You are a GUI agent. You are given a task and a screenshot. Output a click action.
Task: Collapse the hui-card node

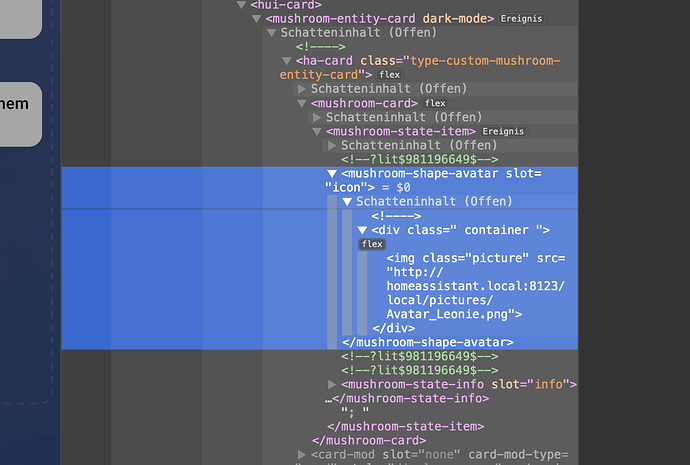coord(241,5)
